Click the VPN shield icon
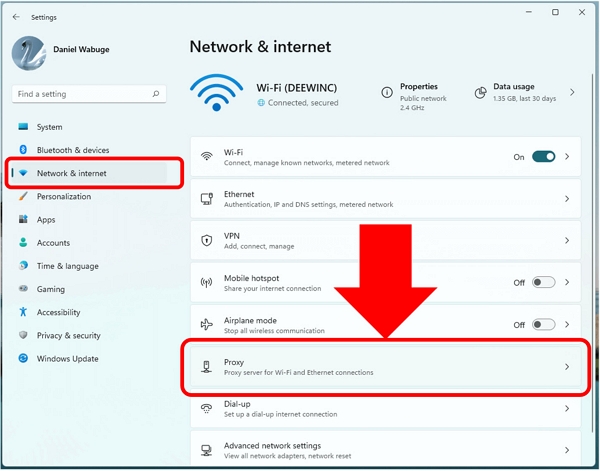This screenshot has width=600, height=471. tap(207, 241)
